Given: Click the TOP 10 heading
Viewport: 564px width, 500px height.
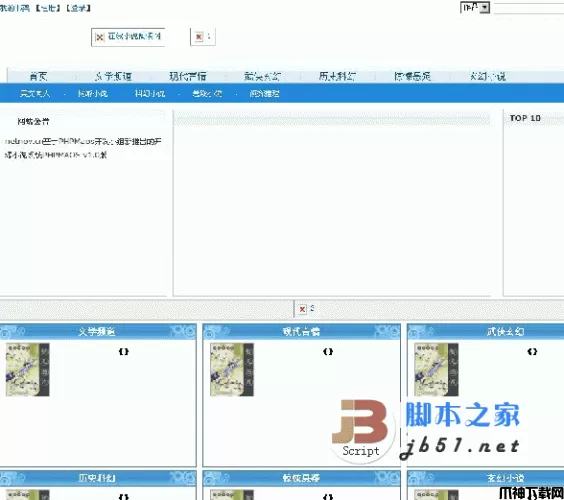Looking at the screenshot, I should point(525,118).
